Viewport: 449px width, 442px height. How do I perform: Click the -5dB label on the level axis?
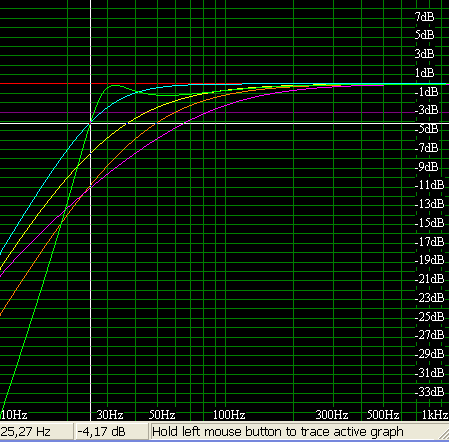coord(426,129)
